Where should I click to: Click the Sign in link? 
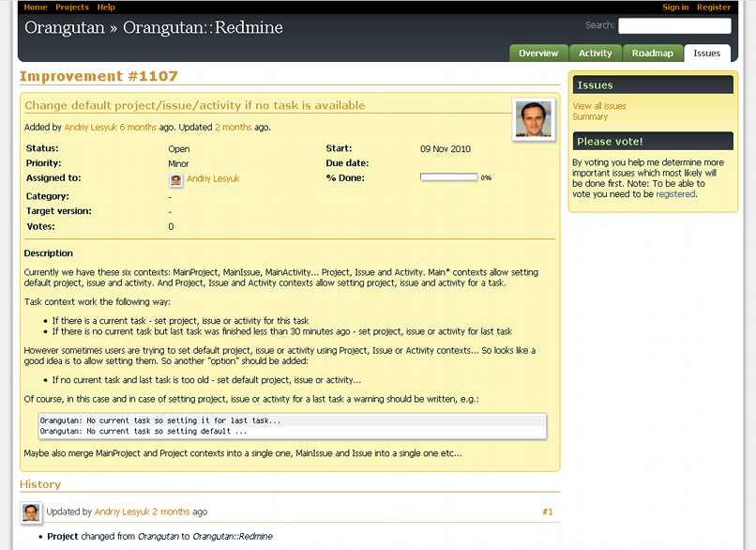675,8
